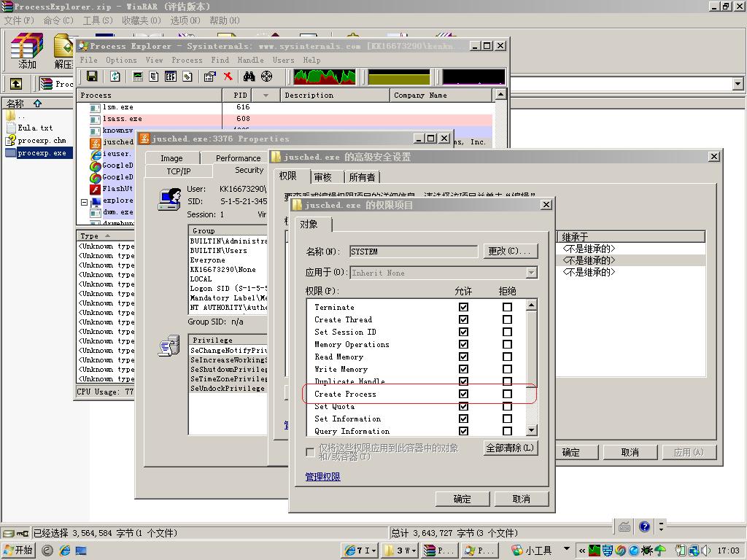Click the Manage Permissions (管理权限) link
The image size is (747, 560).
click(322, 477)
